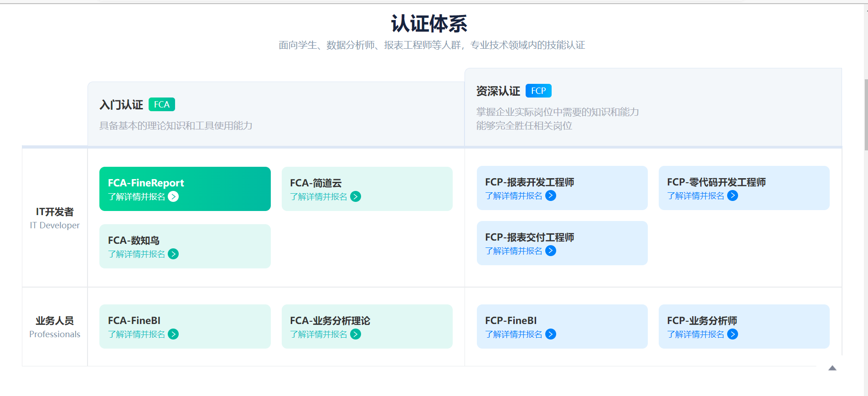This screenshot has width=868, height=396.
Task: Click the 业务人员 row label
Action: [55, 321]
